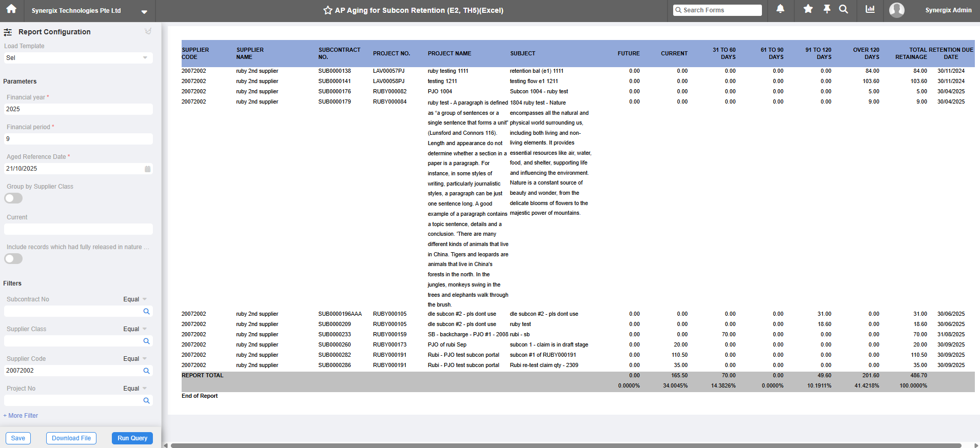Click the horizontal scrollbar of the report
Screen dimensions: 980x448
tap(566, 445)
